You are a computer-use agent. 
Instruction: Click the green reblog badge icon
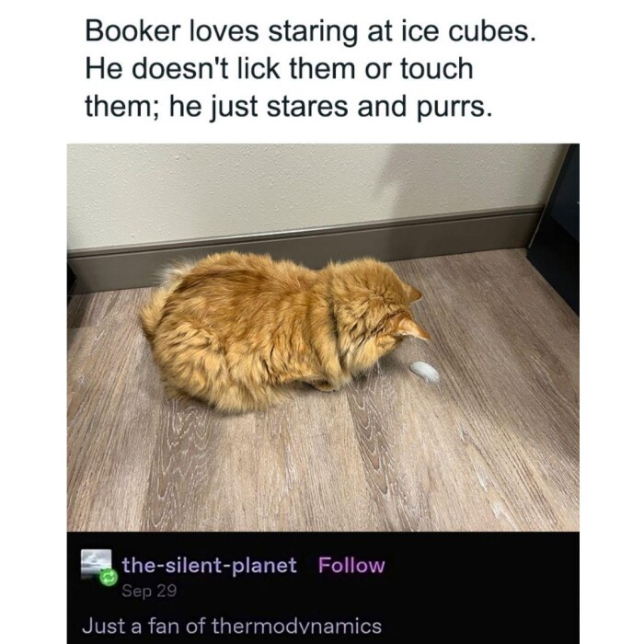click(x=109, y=578)
